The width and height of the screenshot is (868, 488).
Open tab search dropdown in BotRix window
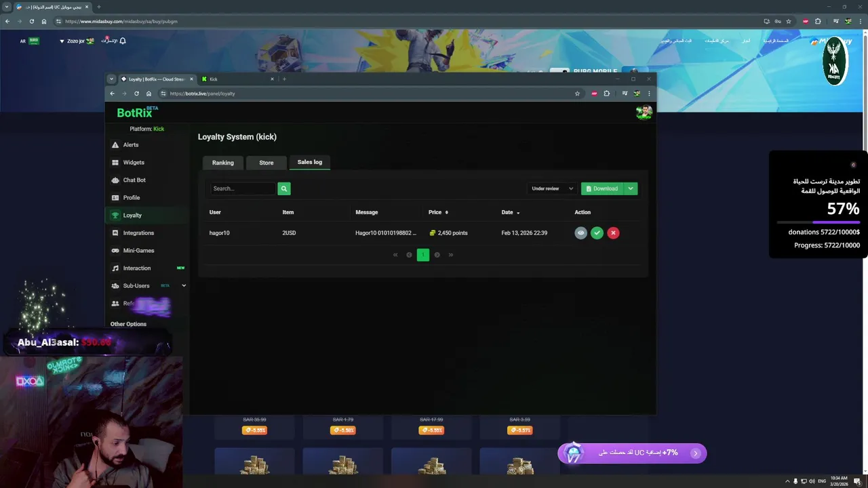click(x=111, y=79)
